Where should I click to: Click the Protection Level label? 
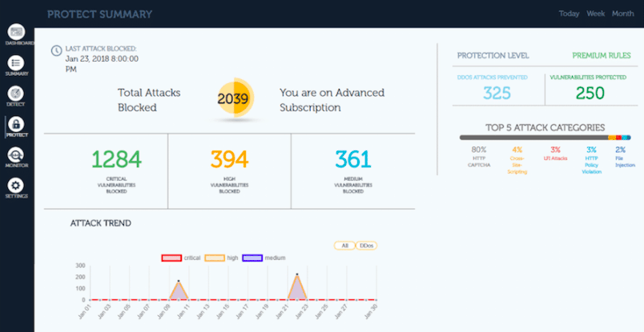click(493, 56)
